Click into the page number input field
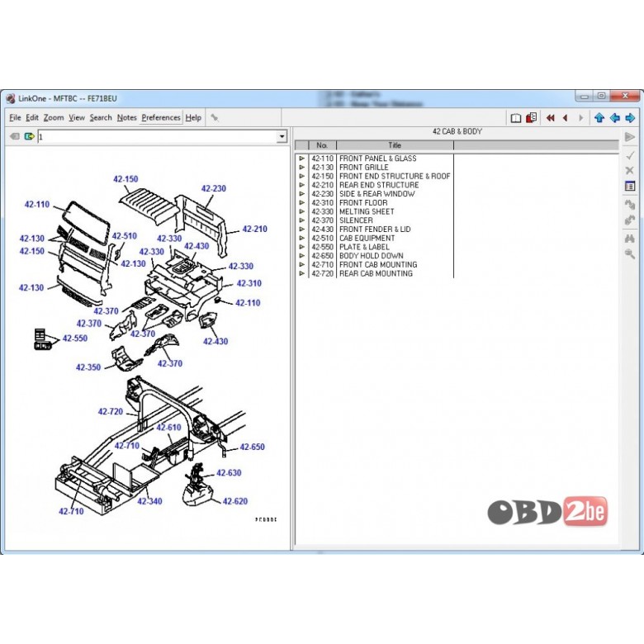The height and width of the screenshot is (644, 644). tap(158, 136)
